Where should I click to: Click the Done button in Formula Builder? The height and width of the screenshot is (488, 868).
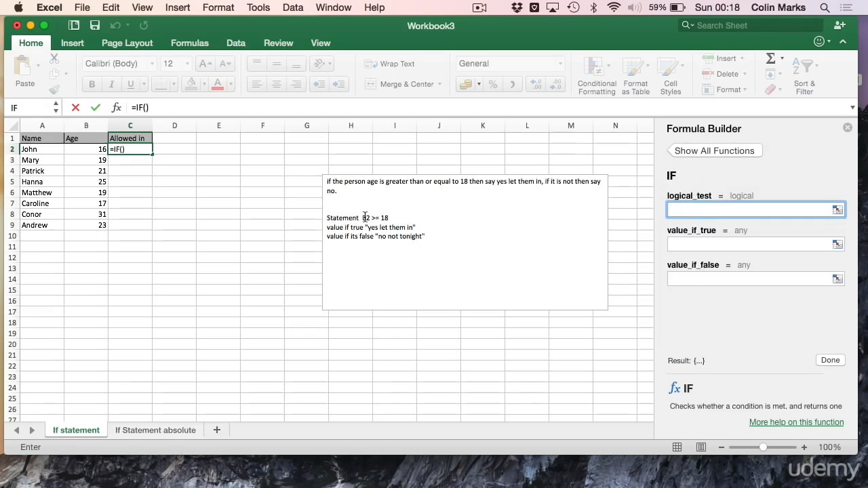tap(830, 360)
